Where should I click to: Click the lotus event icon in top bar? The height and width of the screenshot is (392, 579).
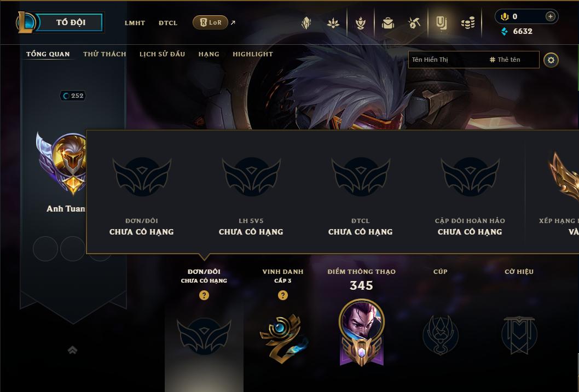coord(333,23)
